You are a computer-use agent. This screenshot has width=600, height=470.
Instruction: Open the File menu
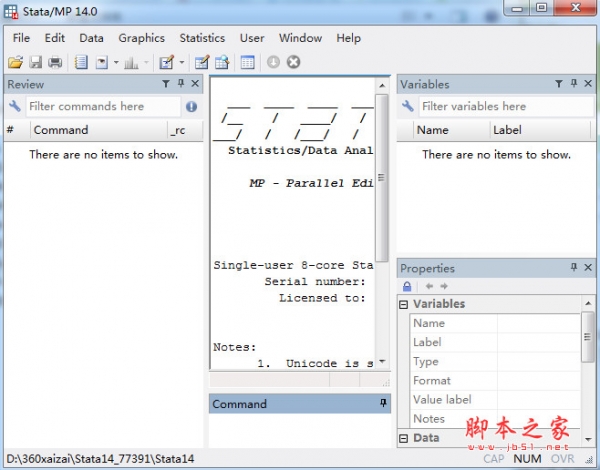(x=21, y=38)
